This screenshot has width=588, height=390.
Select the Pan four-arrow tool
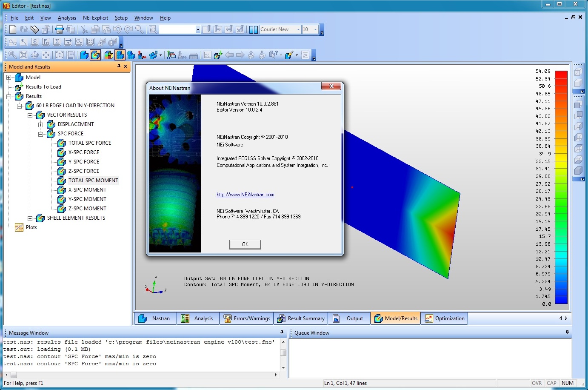pyautogui.click(x=46, y=55)
